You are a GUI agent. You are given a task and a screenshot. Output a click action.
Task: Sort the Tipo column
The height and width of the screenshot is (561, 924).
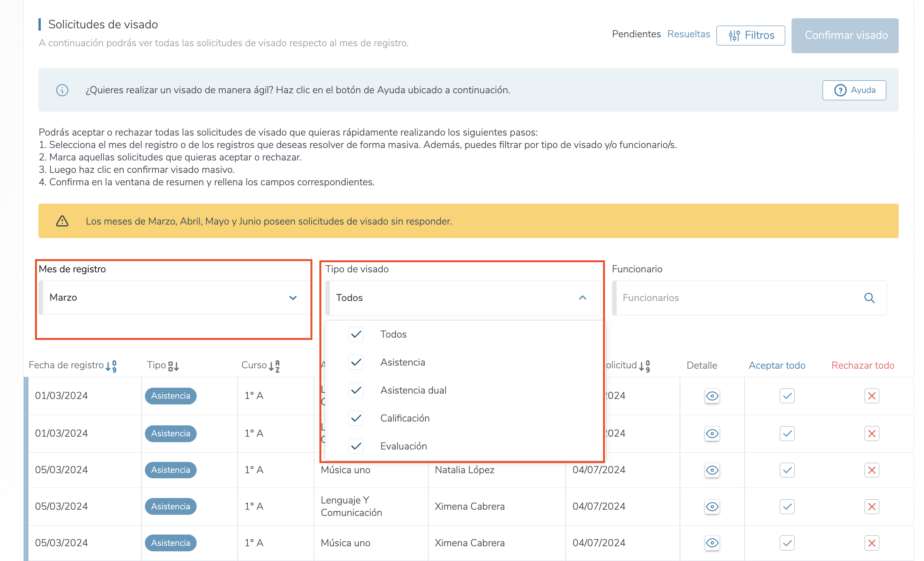pyautogui.click(x=173, y=366)
